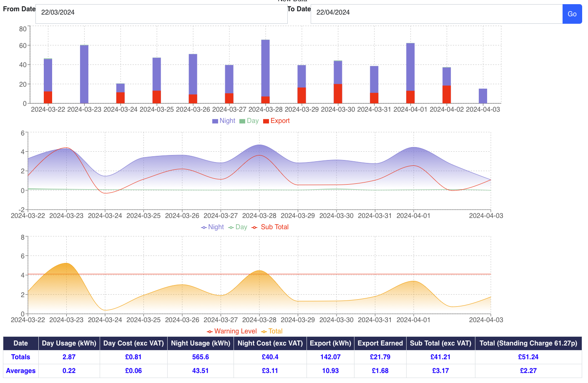This screenshot has height=383, width=588.
Task: Click the 2024-04-03 bar in usage chart
Action: 483,96
